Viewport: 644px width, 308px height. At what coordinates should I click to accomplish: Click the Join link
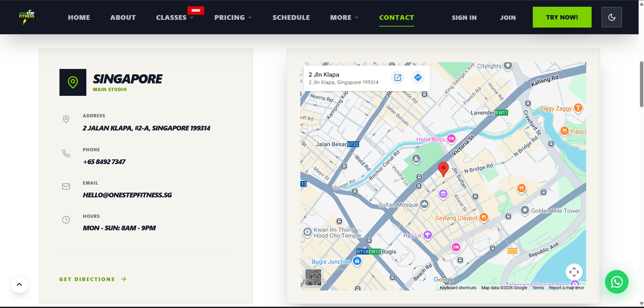[508, 17]
